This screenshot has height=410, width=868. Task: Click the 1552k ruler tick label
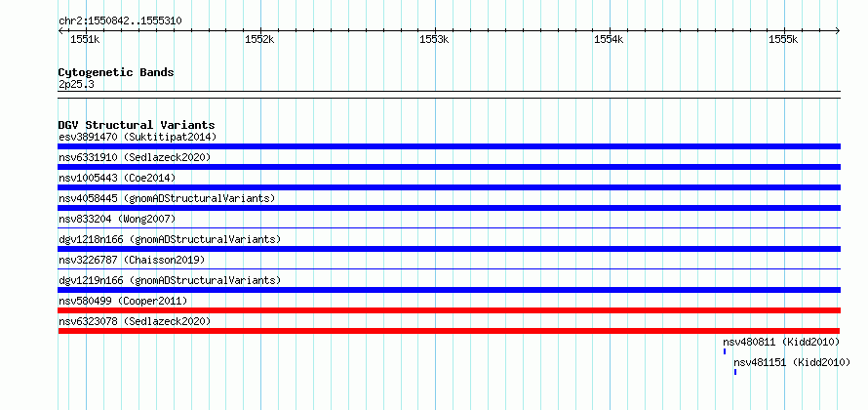[x=259, y=40]
